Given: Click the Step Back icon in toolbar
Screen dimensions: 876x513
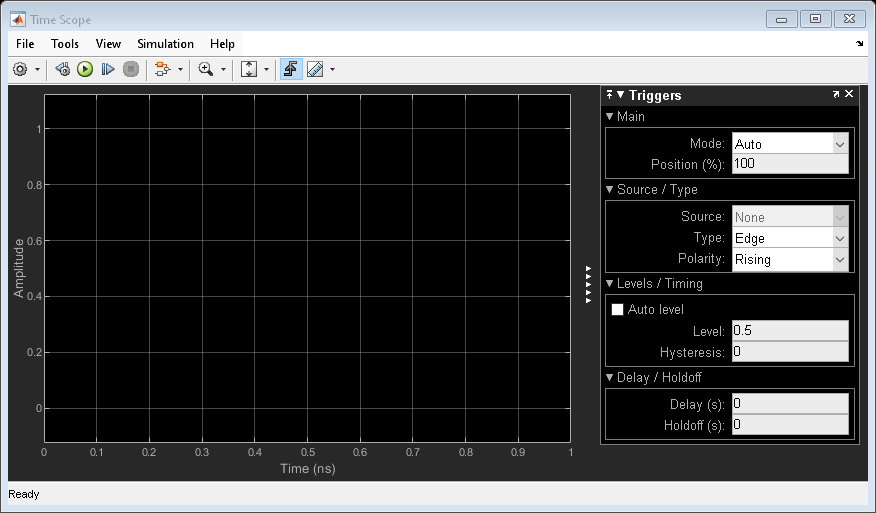Looking at the screenshot, I should (x=63, y=69).
